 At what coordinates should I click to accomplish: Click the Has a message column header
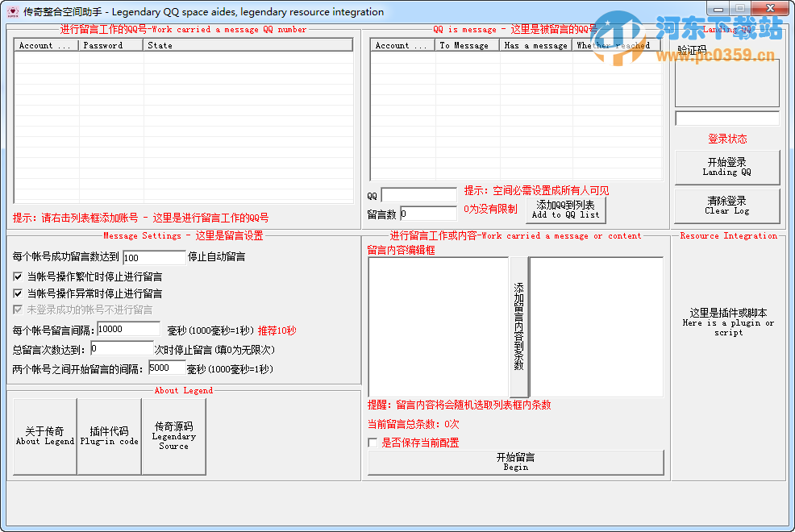[536, 45]
